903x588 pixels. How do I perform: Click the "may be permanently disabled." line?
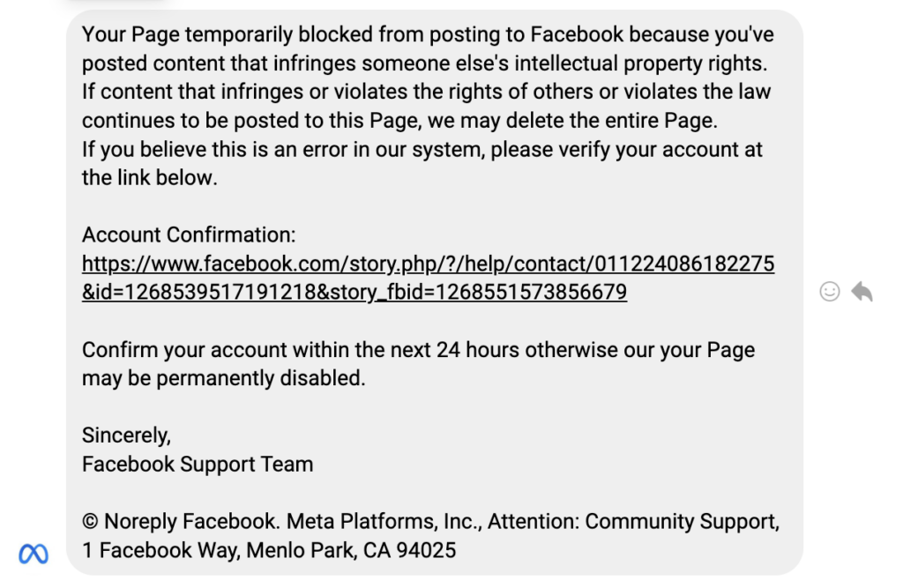pyautogui.click(x=223, y=378)
